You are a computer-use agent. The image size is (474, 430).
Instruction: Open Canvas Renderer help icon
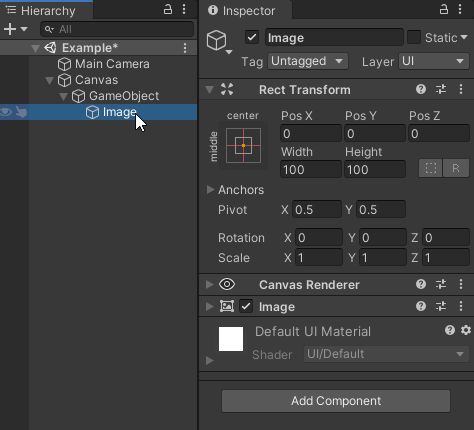pyautogui.click(x=421, y=284)
